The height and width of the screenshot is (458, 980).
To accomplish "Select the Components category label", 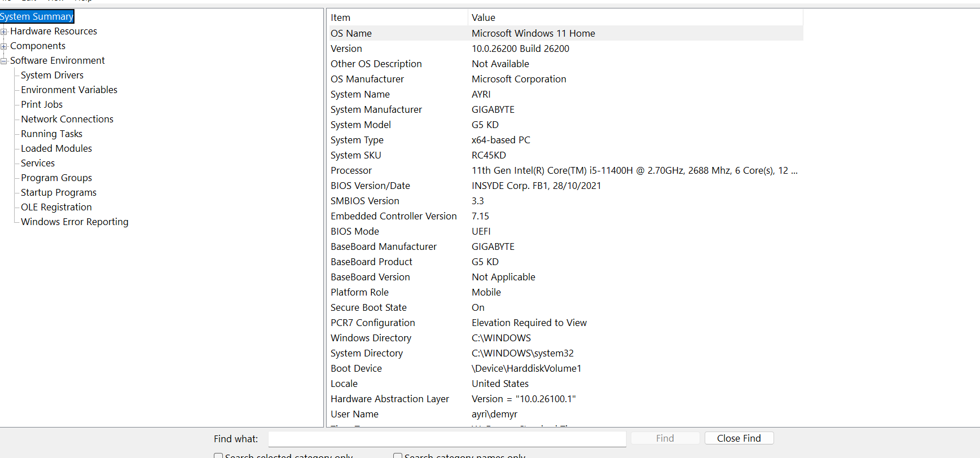I will click(x=38, y=46).
